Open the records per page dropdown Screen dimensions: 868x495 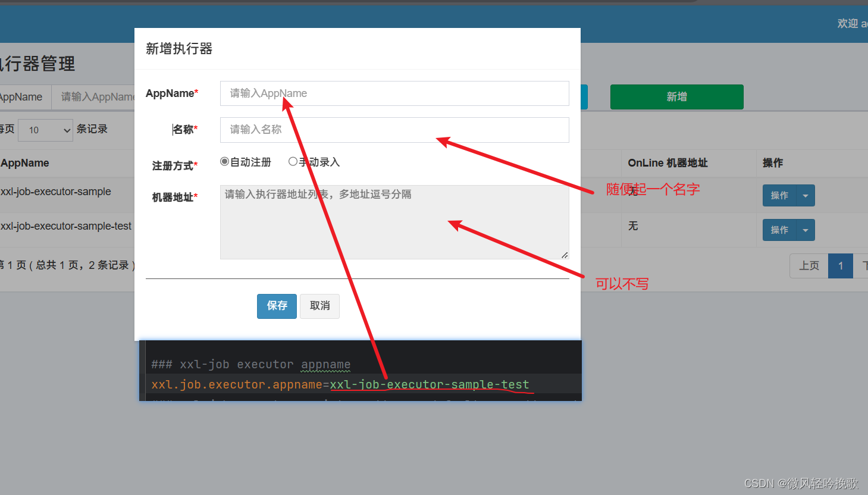(x=45, y=130)
